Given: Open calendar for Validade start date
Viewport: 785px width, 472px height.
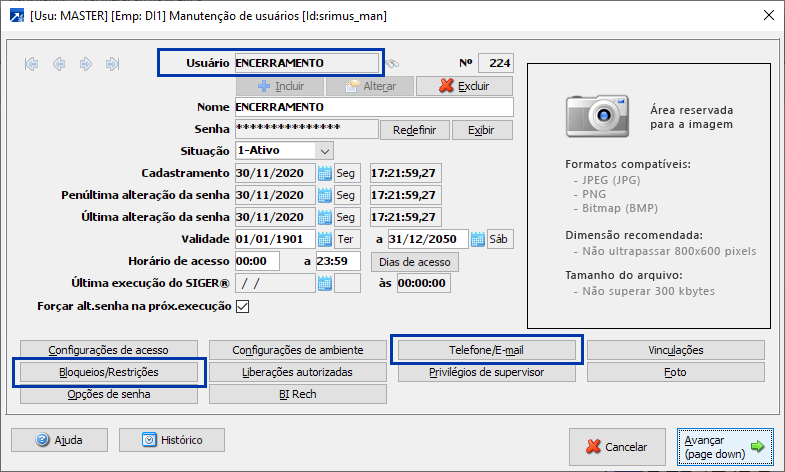Looking at the screenshot, I should click(324, 239).
